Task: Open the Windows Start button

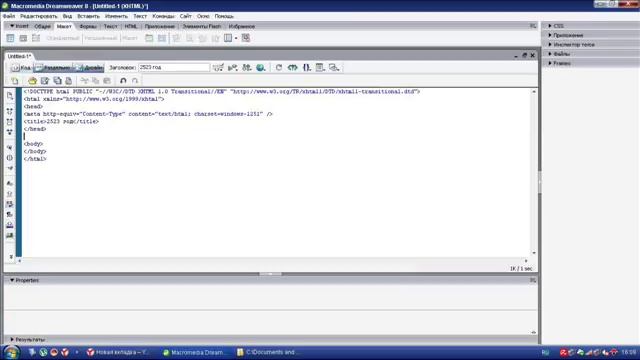Action: (11, 352)
